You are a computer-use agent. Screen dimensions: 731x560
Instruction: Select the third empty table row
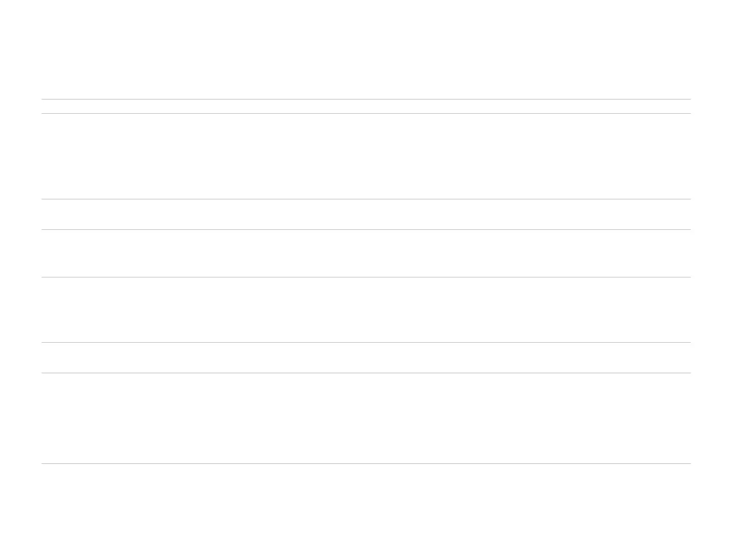[366, 253]
